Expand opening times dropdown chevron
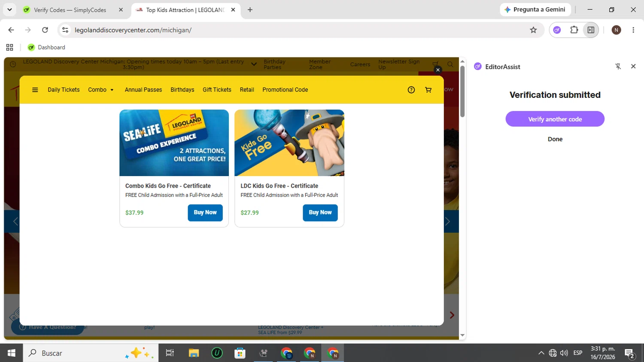This screenshot has height=362, width=644. [x=254, y=64]
